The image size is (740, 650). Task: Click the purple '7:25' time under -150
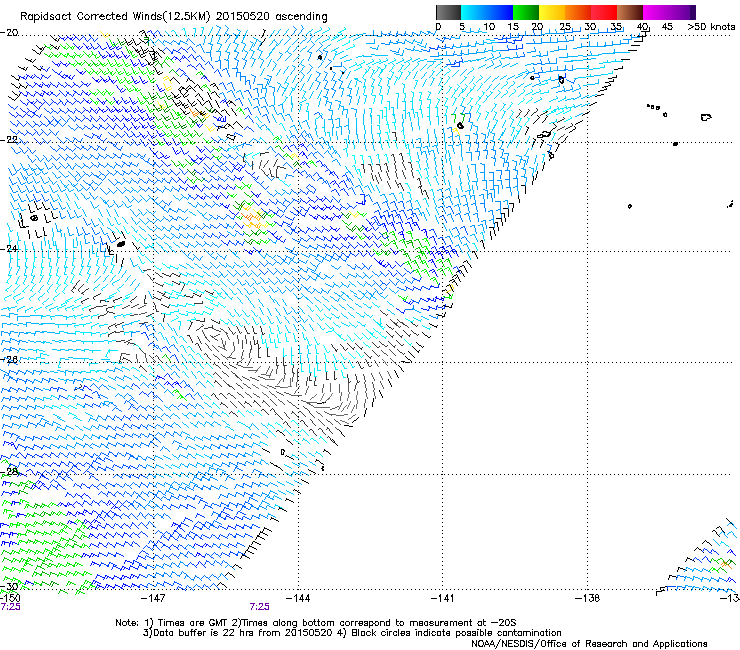(x=10, y=607)
